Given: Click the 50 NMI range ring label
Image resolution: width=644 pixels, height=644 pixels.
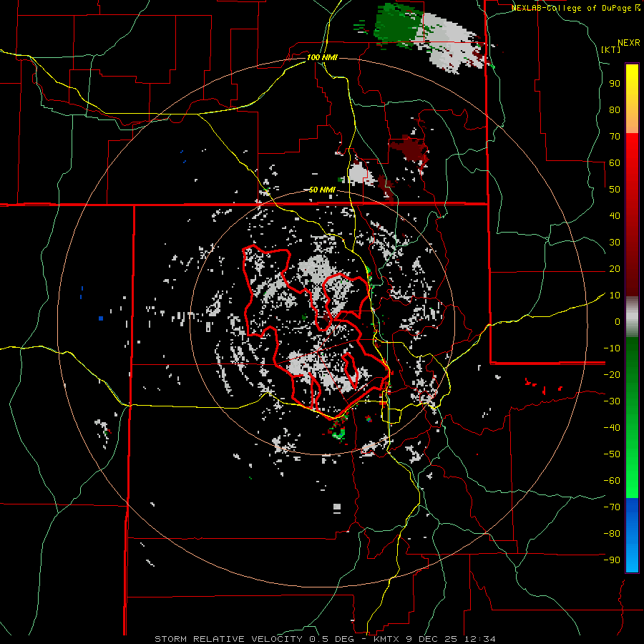Looking at the screenshot, I should (x=323, y=190).
